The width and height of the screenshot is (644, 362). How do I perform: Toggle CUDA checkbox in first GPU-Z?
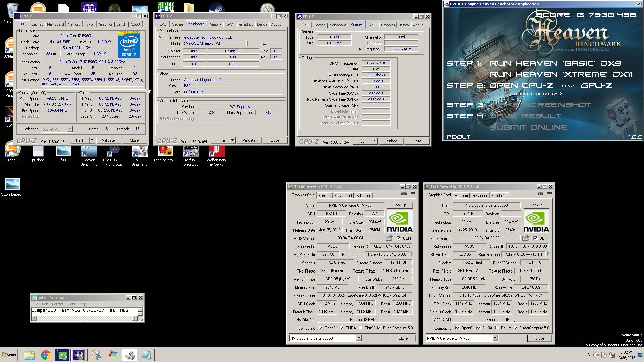coord(342,328)
